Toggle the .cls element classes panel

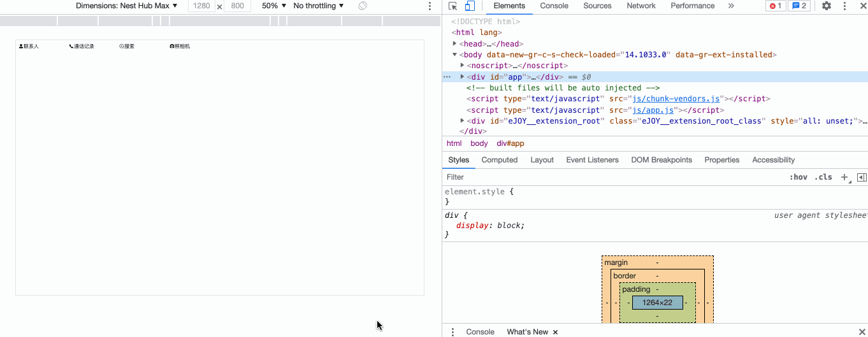[823, 177]
